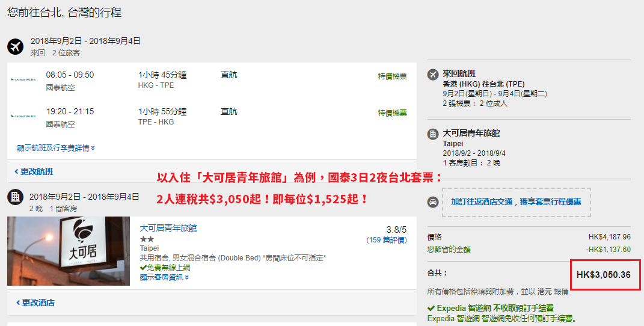Click 特價機票 label on HKG - TPE flight
644x326 pixels.
pyautogui.click(x=392, y=76)
